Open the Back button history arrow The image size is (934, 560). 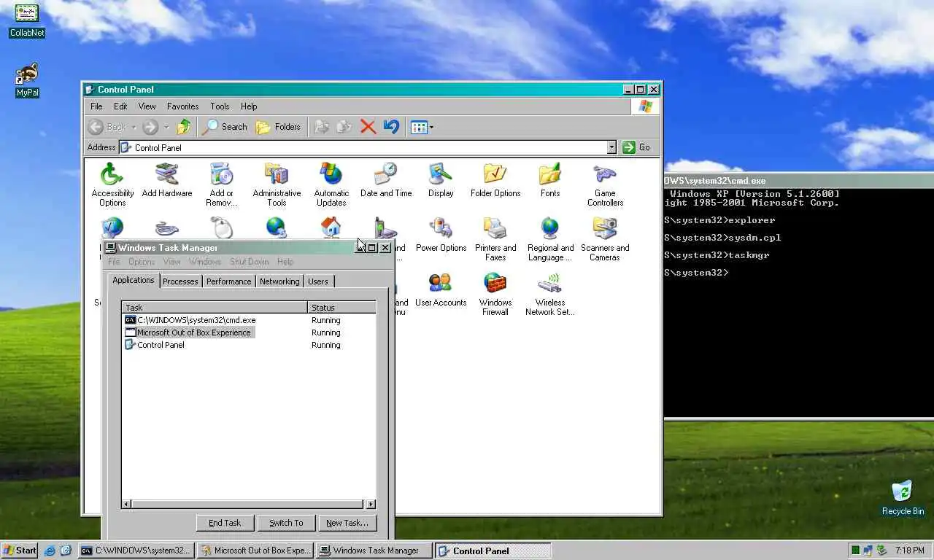[x=134, y=127]
